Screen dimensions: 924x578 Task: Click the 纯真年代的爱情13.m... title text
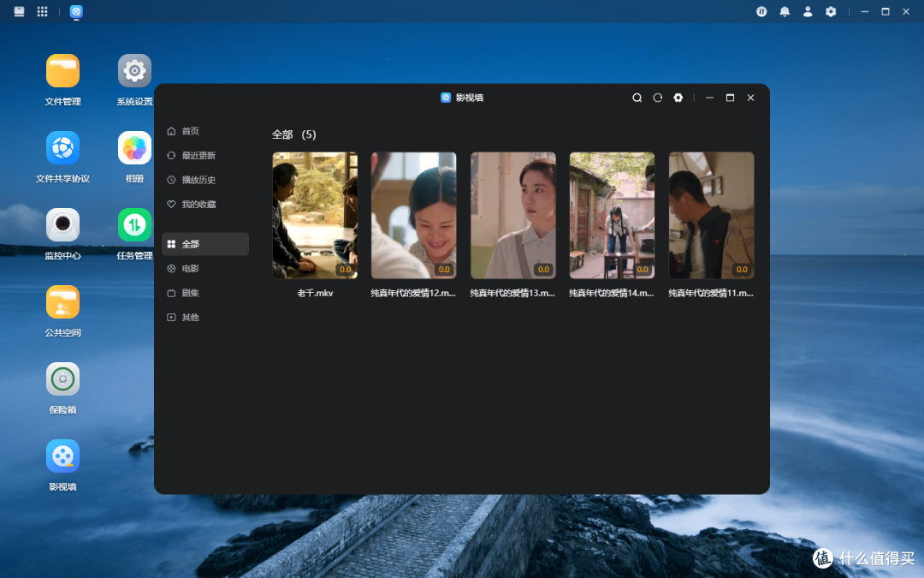point(513,293)
